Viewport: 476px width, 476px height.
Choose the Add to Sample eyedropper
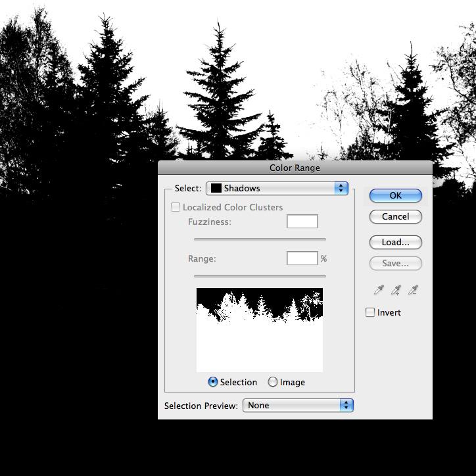tap(396, 290)
